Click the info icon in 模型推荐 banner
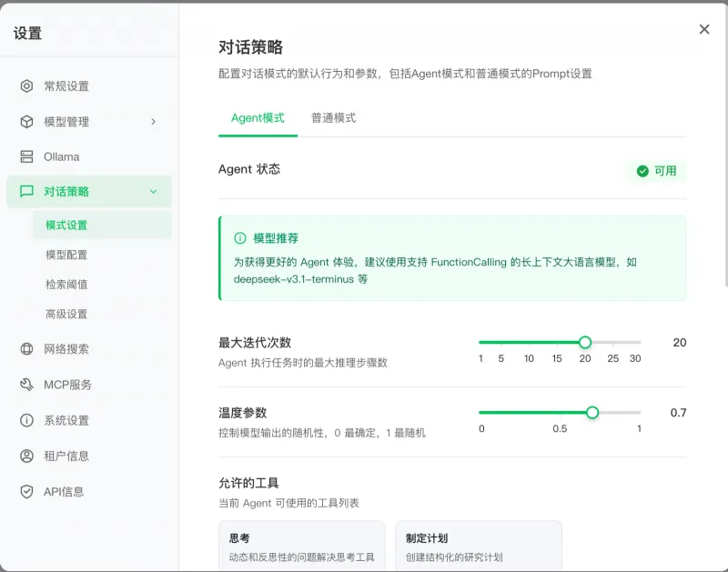728x572 pixels. [x=238, y=238]
